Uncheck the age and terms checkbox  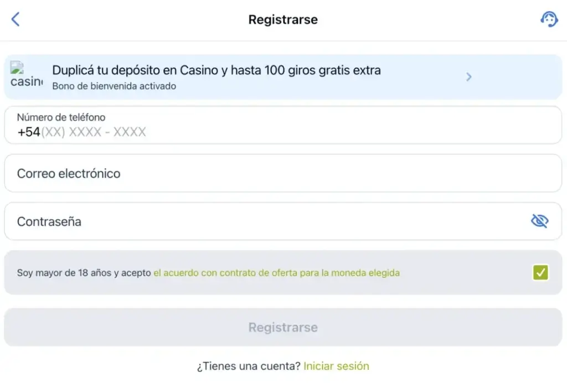pos(540,272)
